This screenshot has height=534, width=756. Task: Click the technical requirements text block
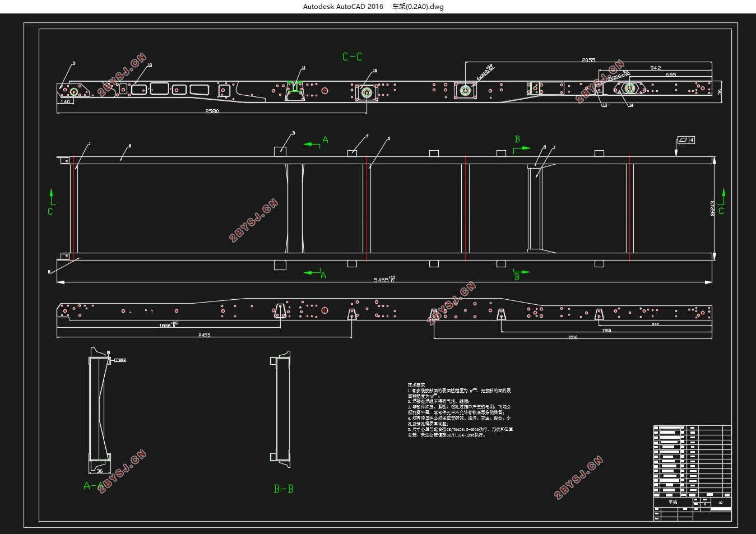[x=460, y=410]
